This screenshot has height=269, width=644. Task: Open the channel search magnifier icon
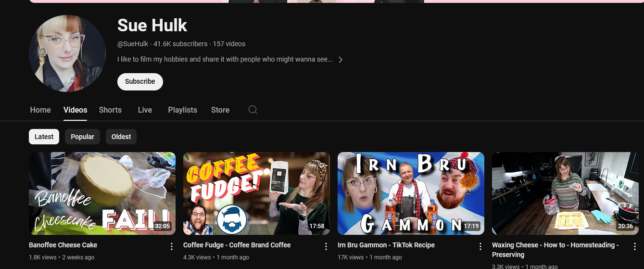point(253,110)
